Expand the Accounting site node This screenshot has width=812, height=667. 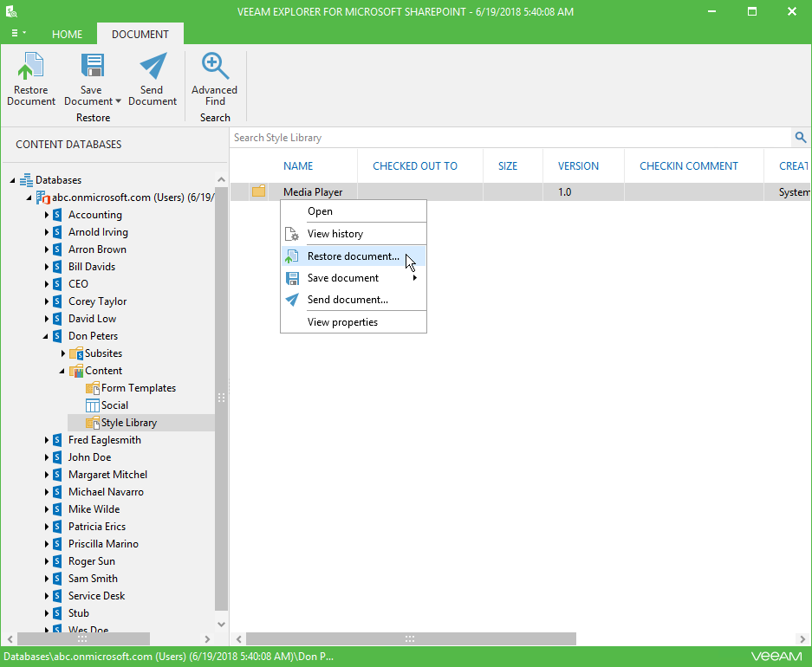(x=47, y=215)
